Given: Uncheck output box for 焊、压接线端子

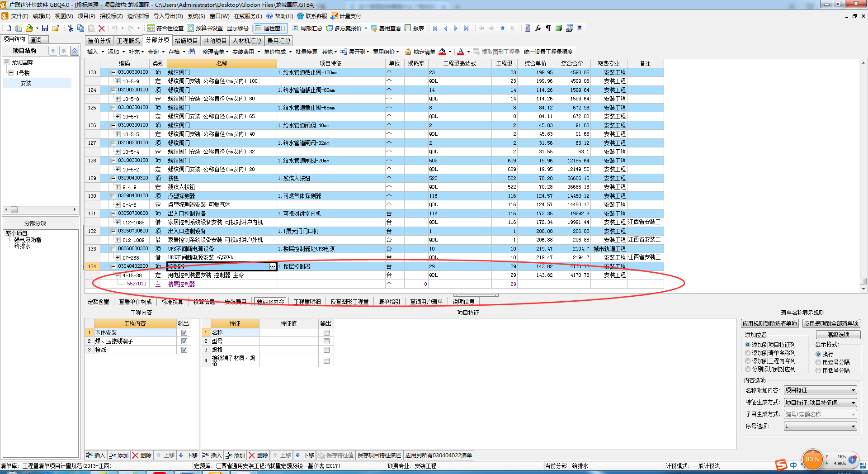Looking at the screenshot, I should (184, 341).
